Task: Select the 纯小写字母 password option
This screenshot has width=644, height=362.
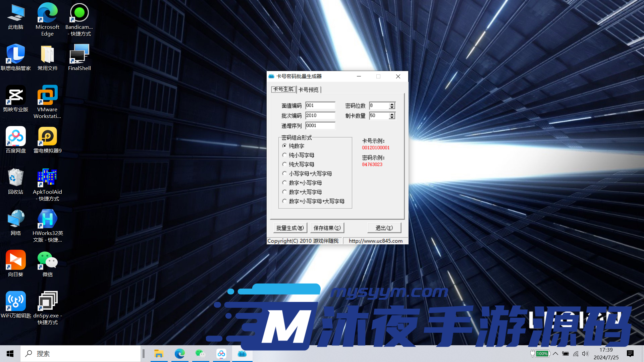Action: click(x=285, y=155)
